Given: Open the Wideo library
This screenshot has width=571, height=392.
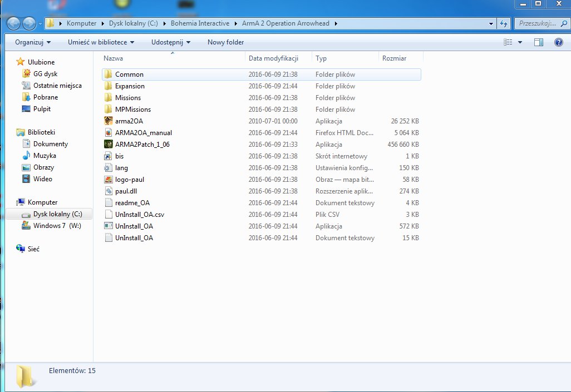Looking at the screenshot, I should pyautogui.click(x=43, y=178).
